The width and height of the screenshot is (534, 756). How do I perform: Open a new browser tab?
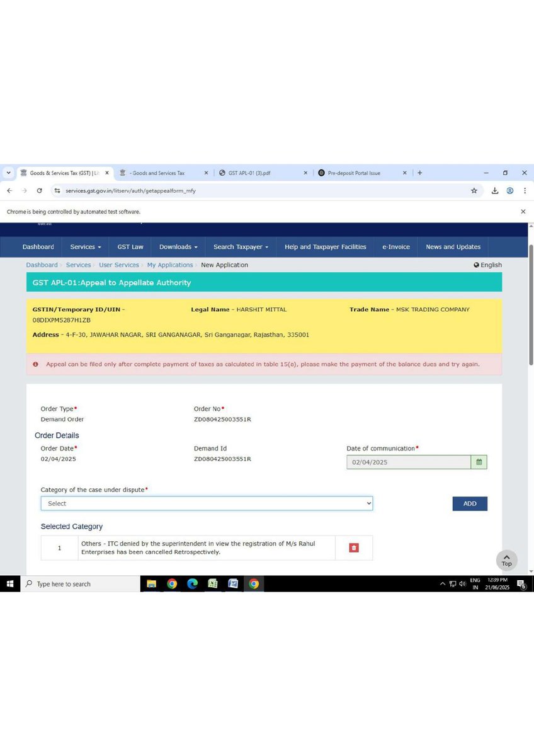[420, 173]
